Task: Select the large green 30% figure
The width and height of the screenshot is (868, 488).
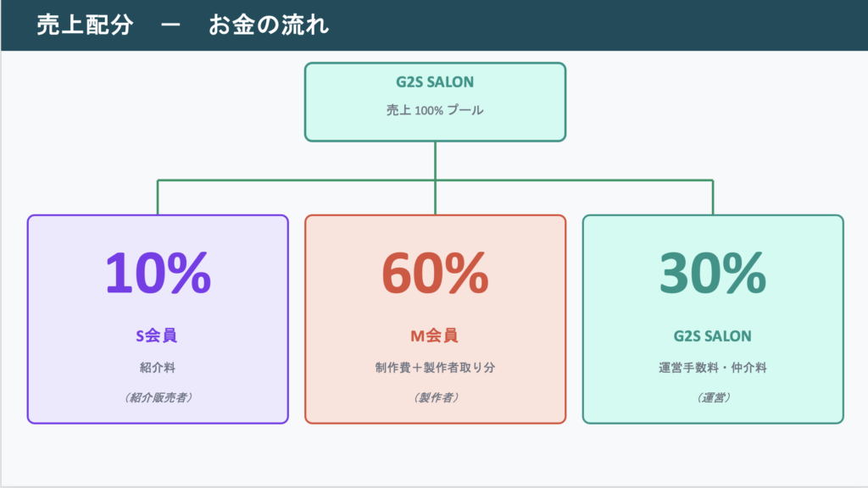Action: (x=713, y=272)
